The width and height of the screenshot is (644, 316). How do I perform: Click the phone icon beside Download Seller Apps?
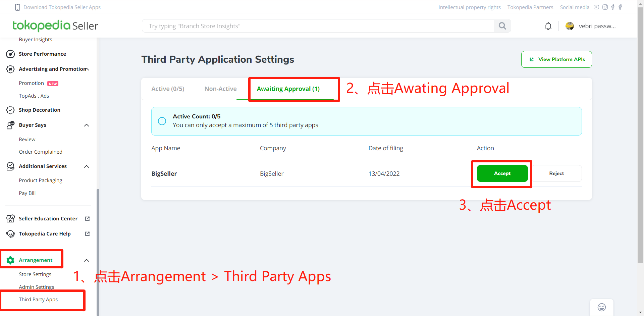pyautogui.click(x=18, y=7)
